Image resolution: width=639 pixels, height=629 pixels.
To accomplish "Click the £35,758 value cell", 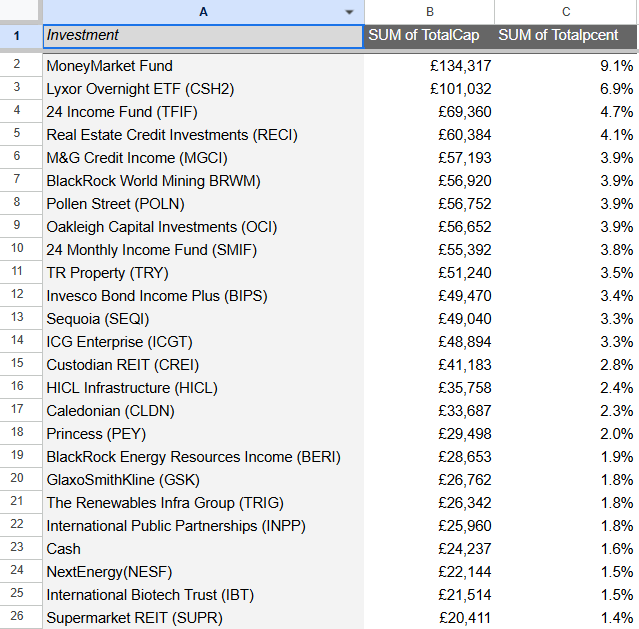I will pyautogui.click(x=429, y=388).
